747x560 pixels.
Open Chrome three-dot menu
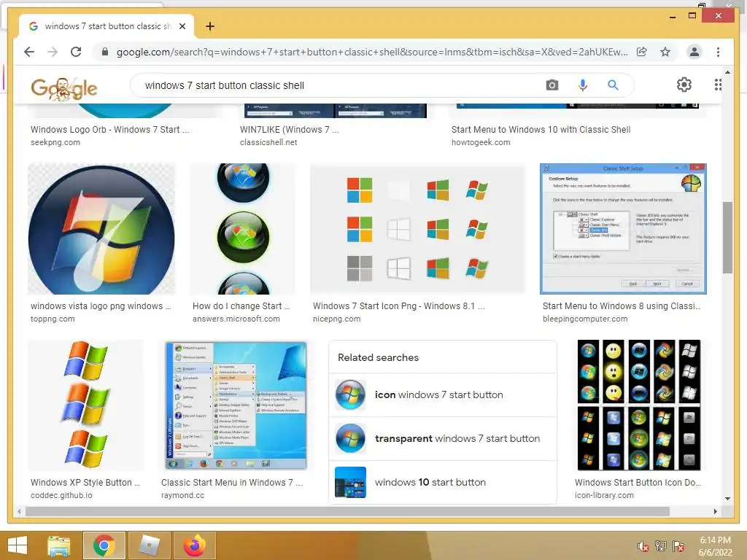[718, 52]
